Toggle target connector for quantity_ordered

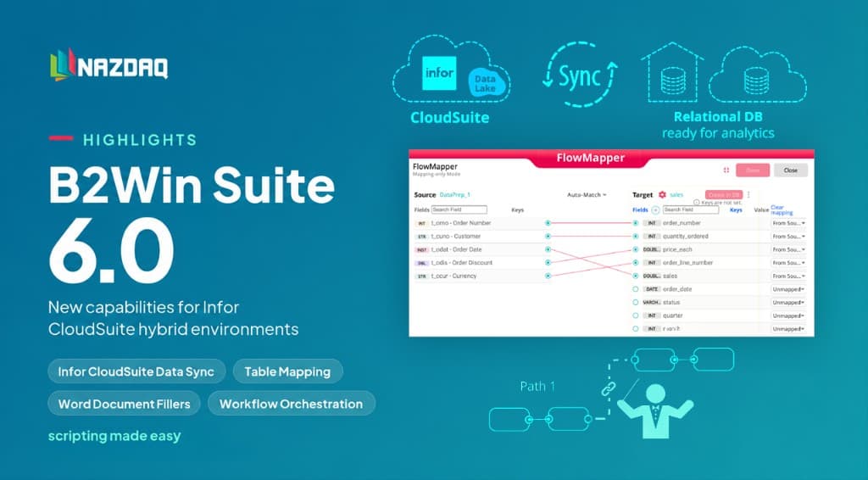tap(636, 237)
